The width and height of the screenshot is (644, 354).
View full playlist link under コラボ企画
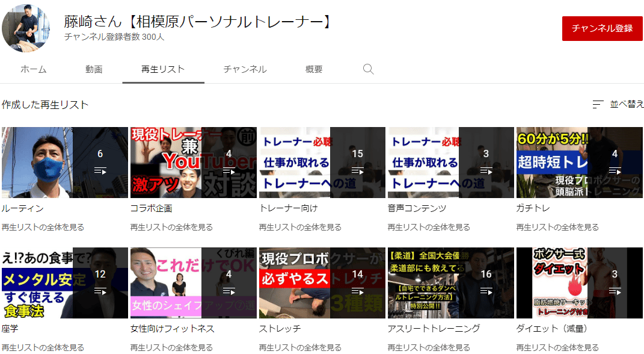tap(171, 227)
